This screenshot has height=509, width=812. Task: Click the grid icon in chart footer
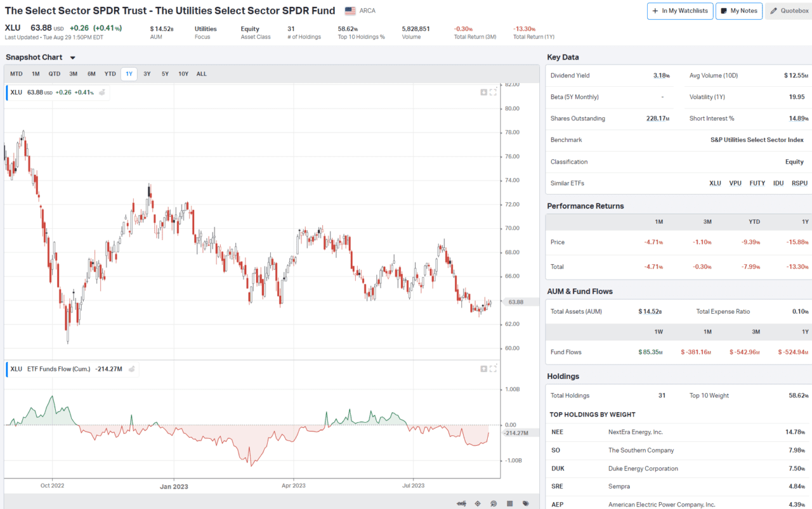coord(509,503)
